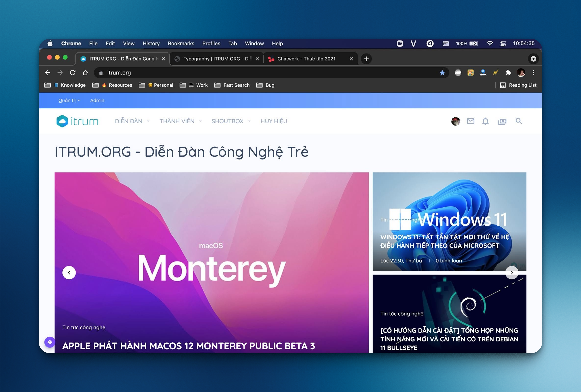Expand the SHOUTBOX menu arrow
581x392 pixels.
coord(249,121)
